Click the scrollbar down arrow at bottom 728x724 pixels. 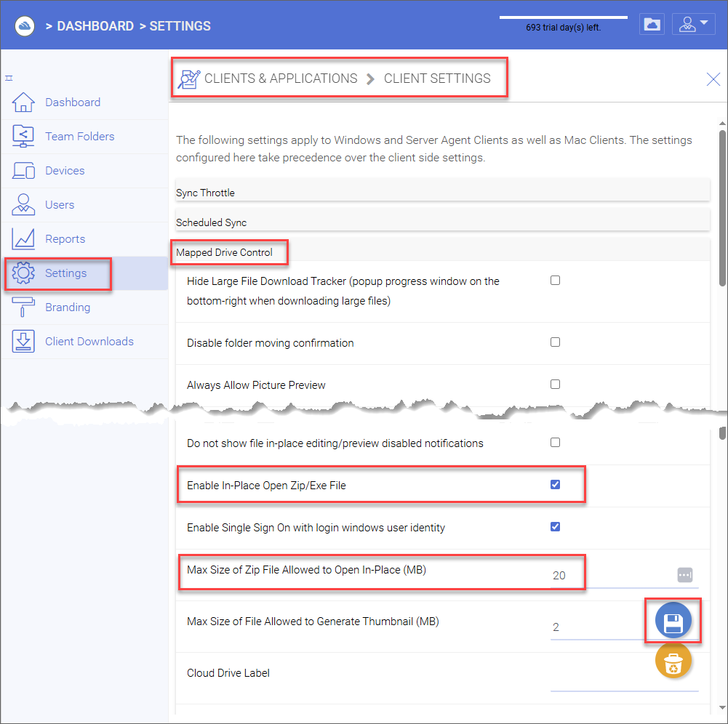pos(722,708)
